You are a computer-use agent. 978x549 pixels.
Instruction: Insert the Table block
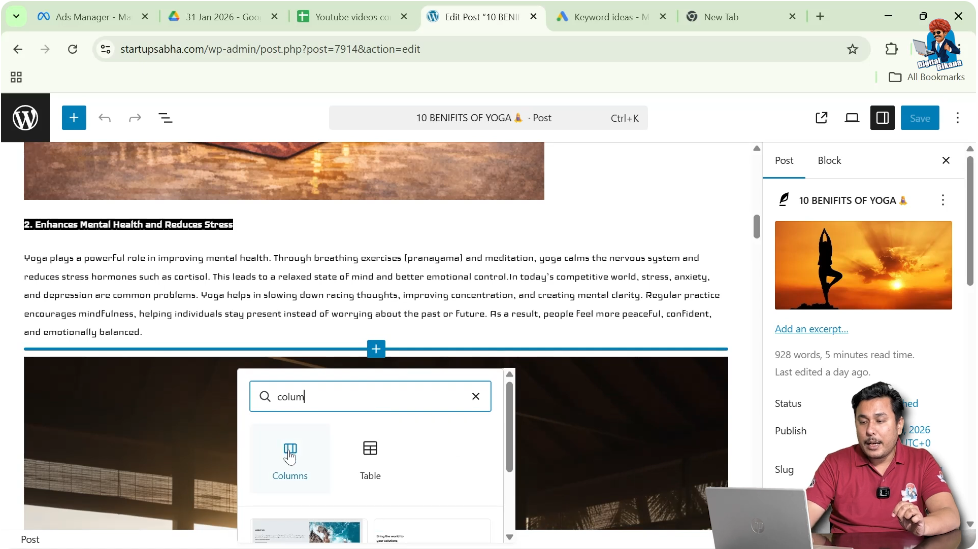pos(370,460)
